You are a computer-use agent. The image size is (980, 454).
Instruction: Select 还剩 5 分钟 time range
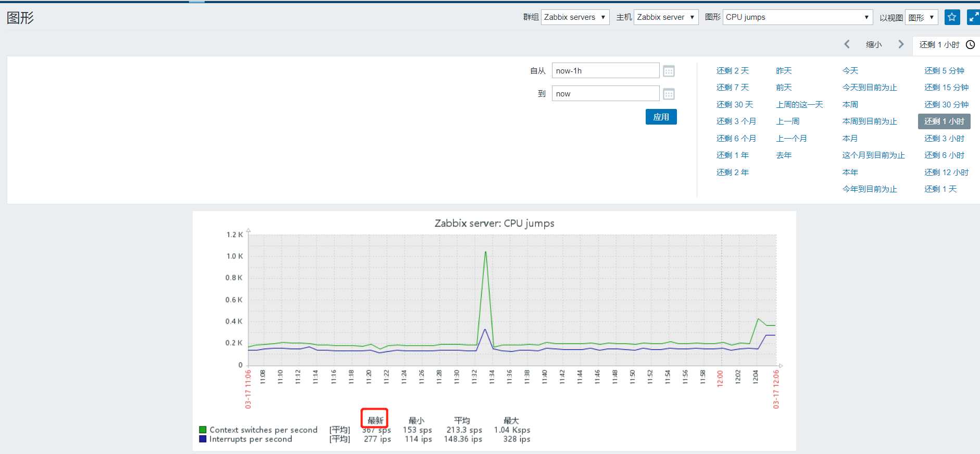pyautogui.click(x=945, y=71)
